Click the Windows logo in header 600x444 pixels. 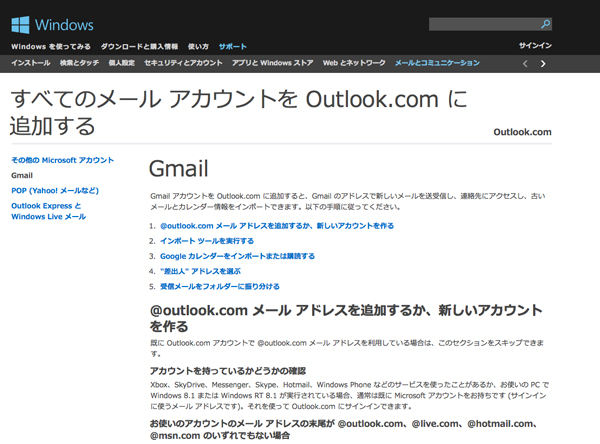pyautogui.click(x=52, y=24)
